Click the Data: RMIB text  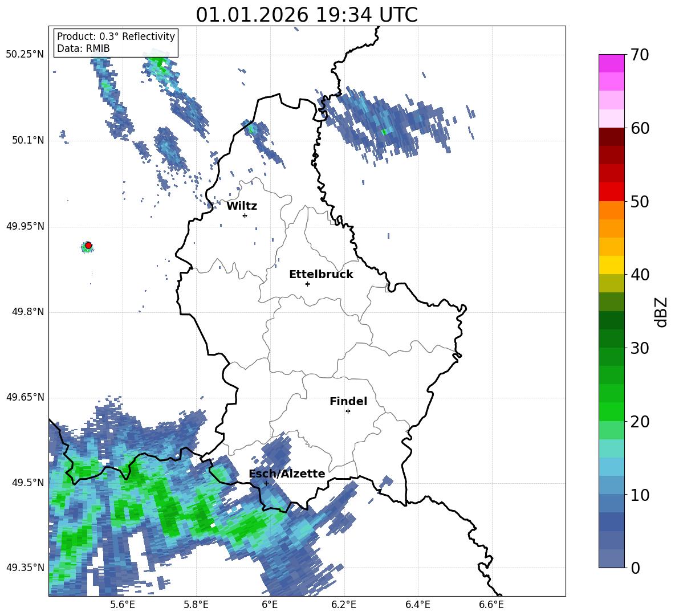tap(83, 48)
